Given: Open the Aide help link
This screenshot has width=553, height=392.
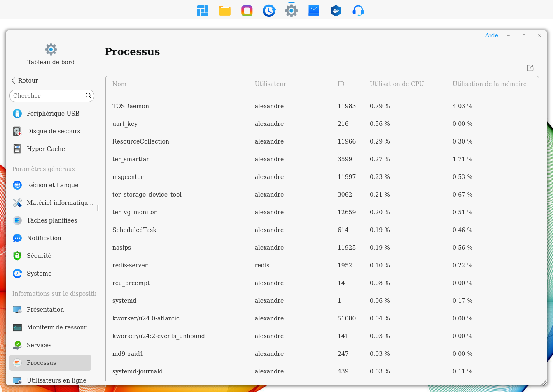Looking at the screenshot, I should 491,35.
